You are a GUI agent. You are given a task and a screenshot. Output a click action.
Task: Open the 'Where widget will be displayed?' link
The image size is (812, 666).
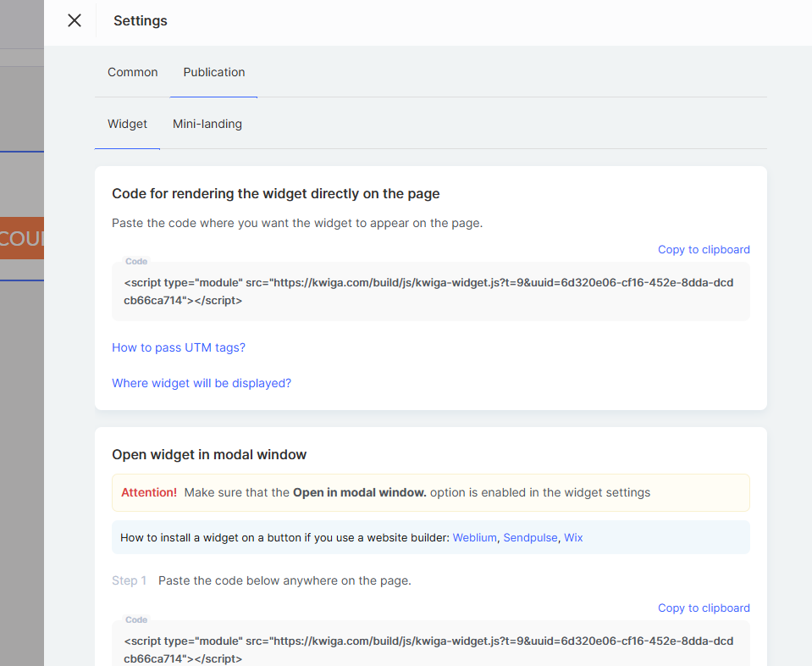point(202,383)
